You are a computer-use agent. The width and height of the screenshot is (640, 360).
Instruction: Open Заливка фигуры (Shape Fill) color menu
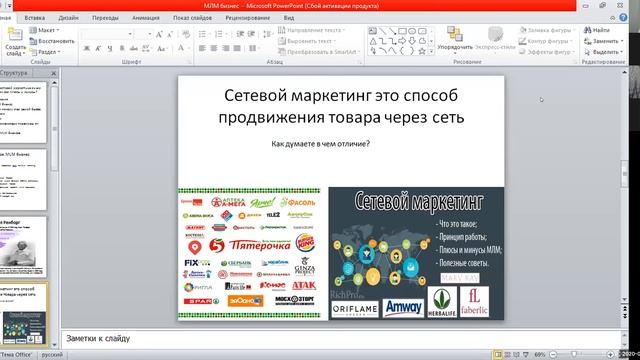547,30
